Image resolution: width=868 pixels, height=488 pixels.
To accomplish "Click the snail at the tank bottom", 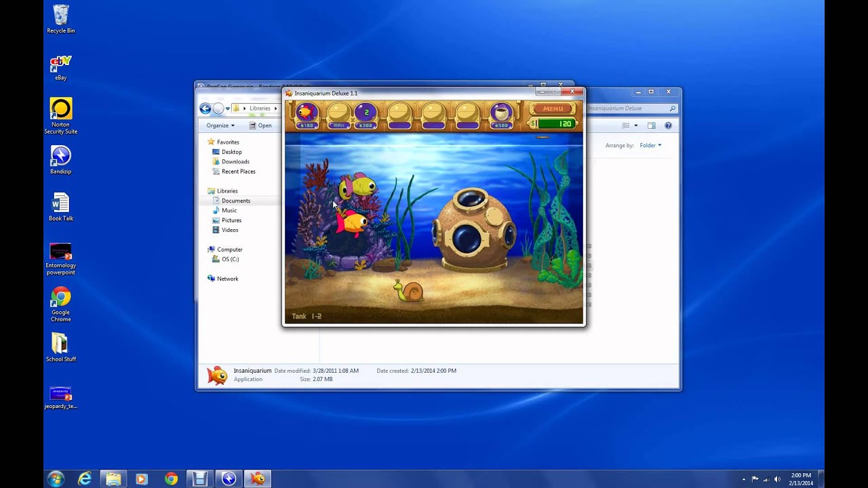I will click(x=410, y=293).
